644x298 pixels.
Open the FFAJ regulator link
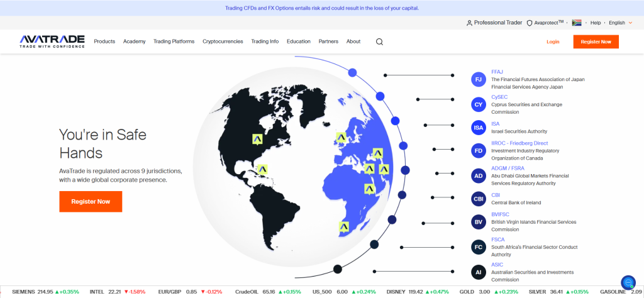pyautogui.click(x=497, y=72)
